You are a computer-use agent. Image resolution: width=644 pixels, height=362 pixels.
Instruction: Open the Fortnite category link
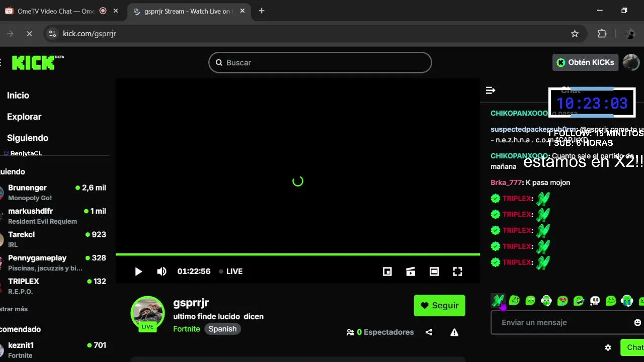[x=187, y=329]
